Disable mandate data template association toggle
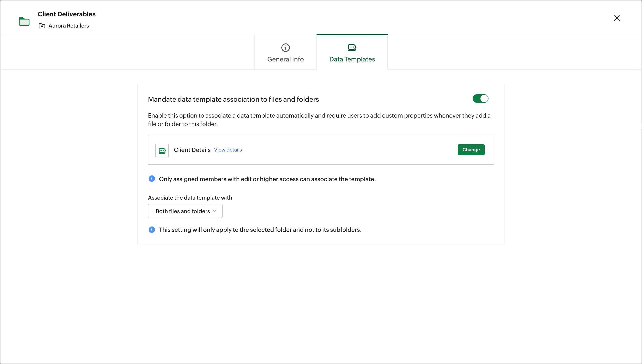The image size is (642, 364). tap(480, 99)
